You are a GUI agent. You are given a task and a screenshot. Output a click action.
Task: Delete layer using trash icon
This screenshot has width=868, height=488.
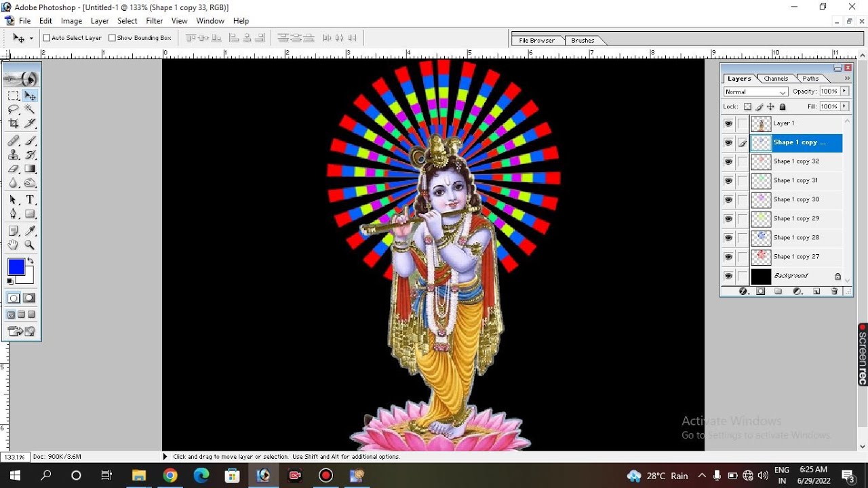834,291
